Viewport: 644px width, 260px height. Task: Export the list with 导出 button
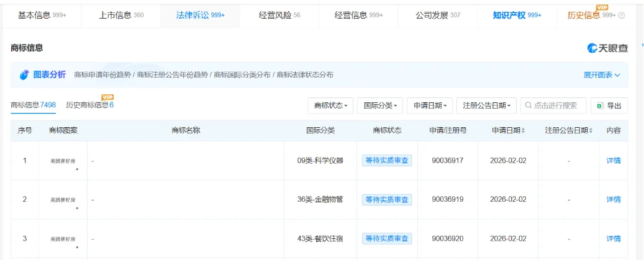609,105
